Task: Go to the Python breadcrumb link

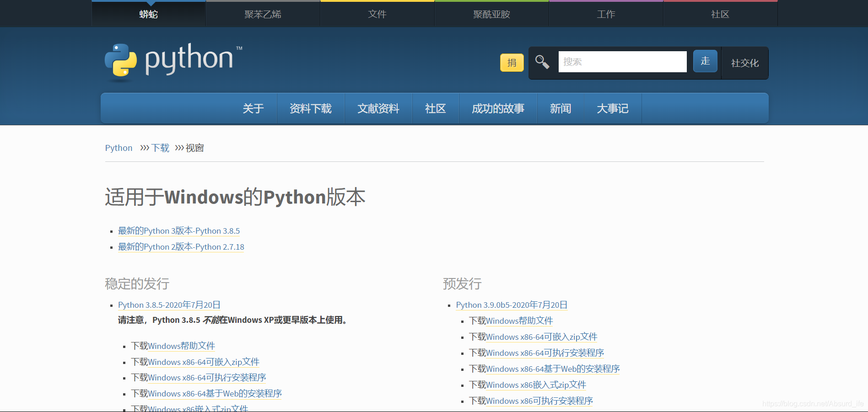Action: (x=119, y=148)
